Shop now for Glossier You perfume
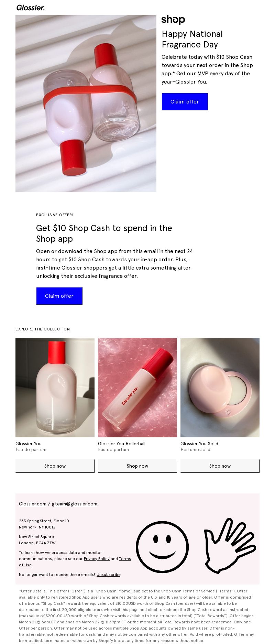 55,466
